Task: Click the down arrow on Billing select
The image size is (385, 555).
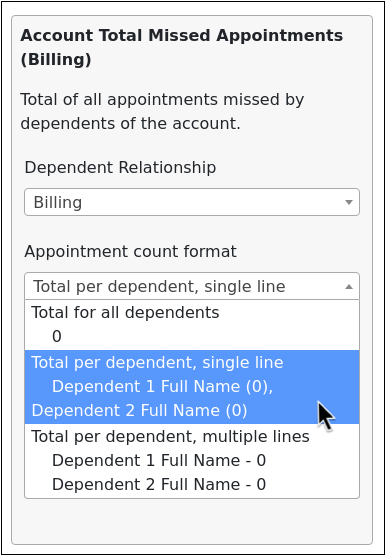Action: 349,202
